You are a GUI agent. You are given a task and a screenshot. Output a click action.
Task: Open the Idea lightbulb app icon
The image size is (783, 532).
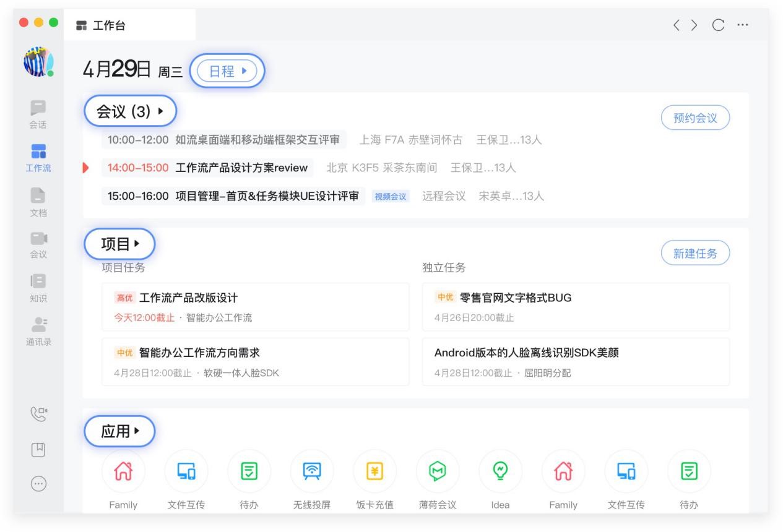[500, 472]
